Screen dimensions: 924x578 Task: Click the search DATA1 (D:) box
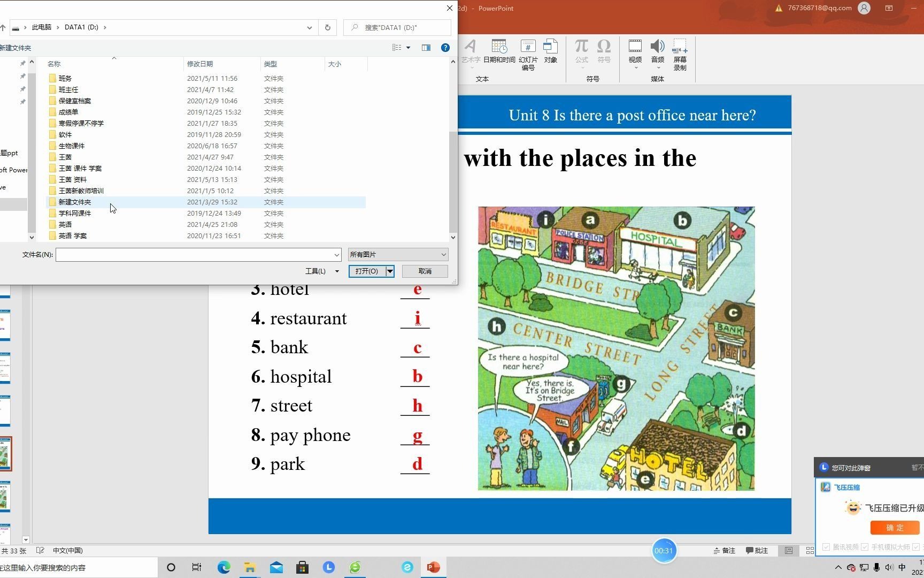(x=397, y=27)
